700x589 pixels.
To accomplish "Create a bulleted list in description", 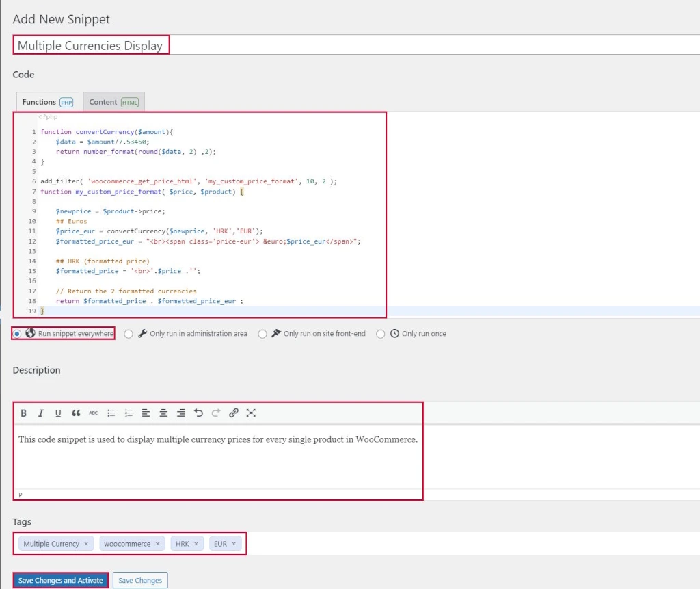I will click(111, 413).
